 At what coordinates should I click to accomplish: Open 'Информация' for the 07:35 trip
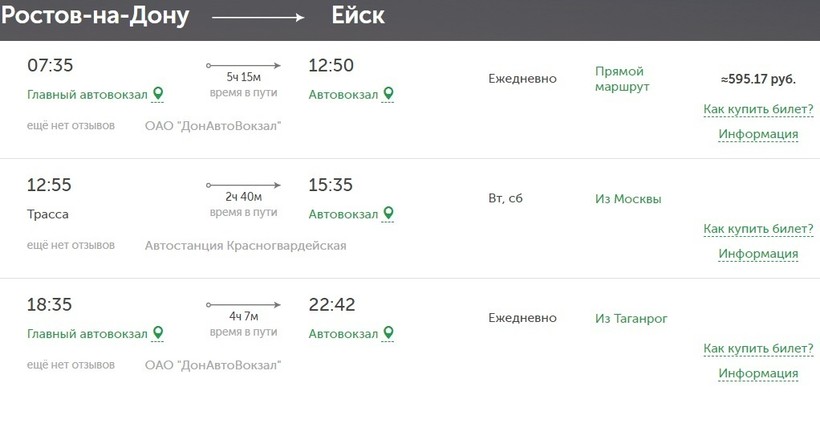pyautogui.click(x=758, y=134)
